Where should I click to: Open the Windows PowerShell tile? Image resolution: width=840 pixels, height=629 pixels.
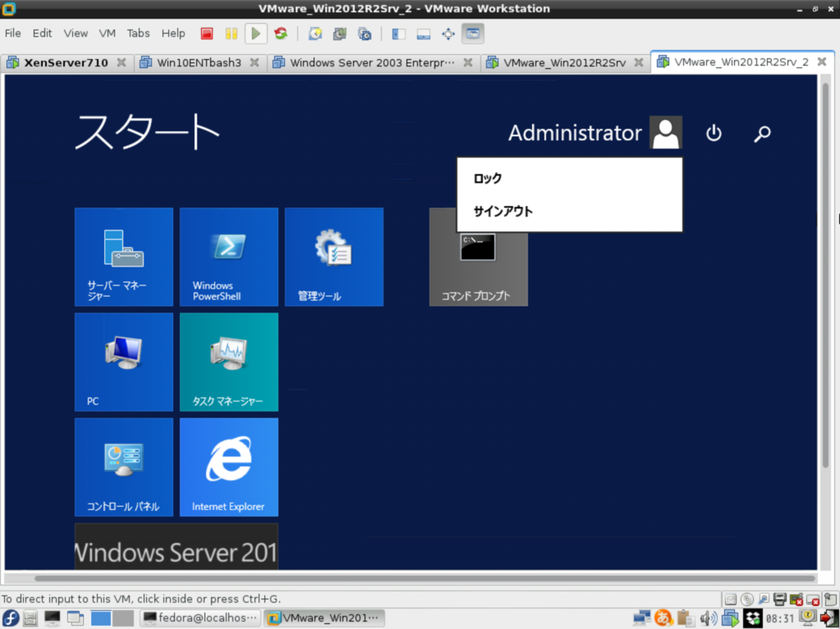[229, 258]
